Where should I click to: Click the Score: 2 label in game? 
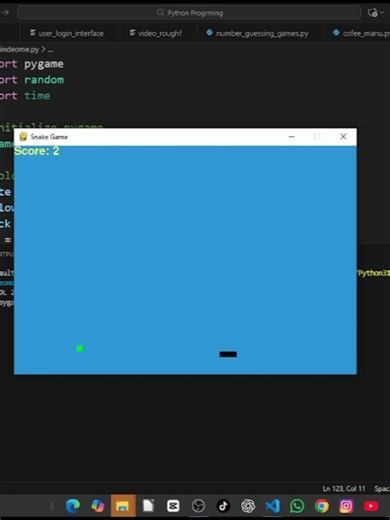37,151
